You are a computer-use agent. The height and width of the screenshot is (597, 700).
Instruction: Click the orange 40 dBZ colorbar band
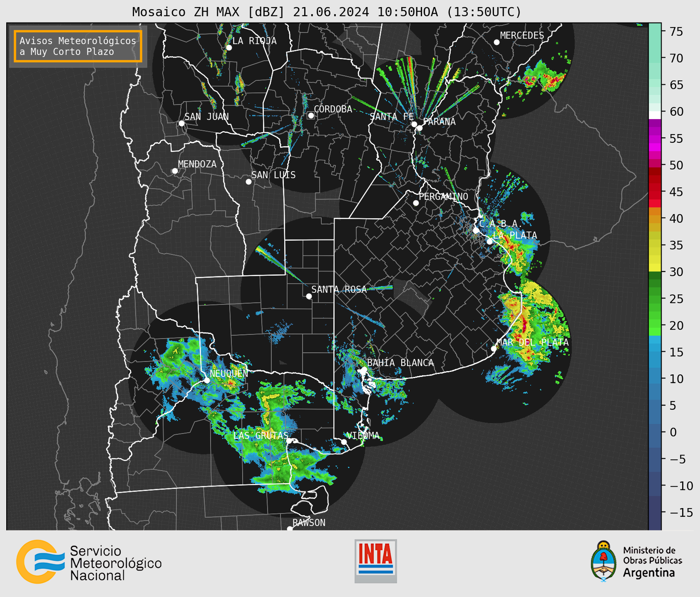coord(655,219)
